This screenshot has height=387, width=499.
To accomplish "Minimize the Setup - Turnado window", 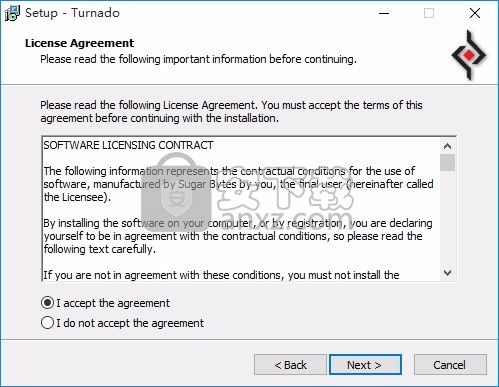I will [384, 13].
